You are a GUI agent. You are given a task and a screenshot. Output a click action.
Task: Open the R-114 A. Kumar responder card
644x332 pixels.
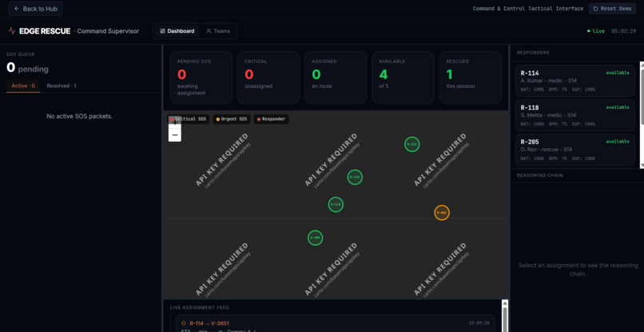coord(575,81)
